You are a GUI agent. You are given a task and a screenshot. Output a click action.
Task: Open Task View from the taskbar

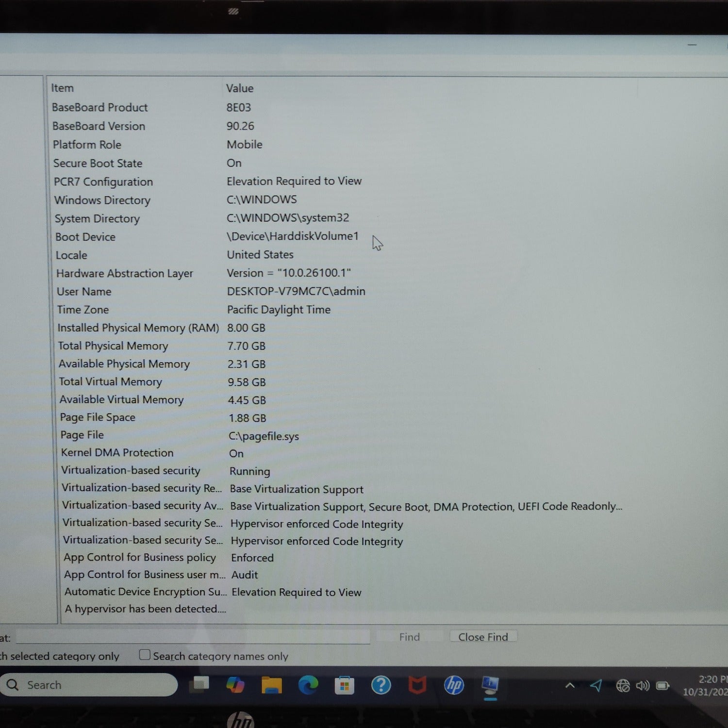(199, 684)
